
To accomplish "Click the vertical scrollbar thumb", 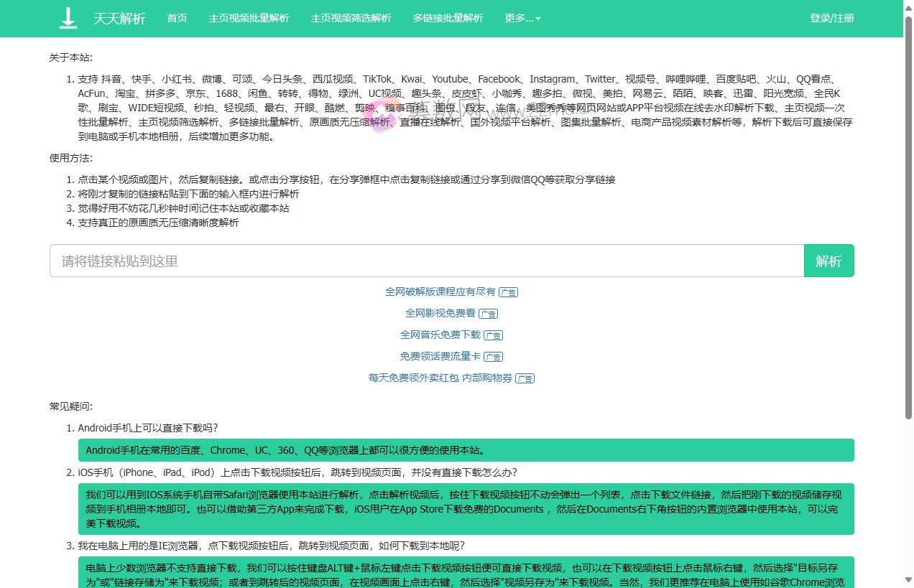I will point(908,215).
